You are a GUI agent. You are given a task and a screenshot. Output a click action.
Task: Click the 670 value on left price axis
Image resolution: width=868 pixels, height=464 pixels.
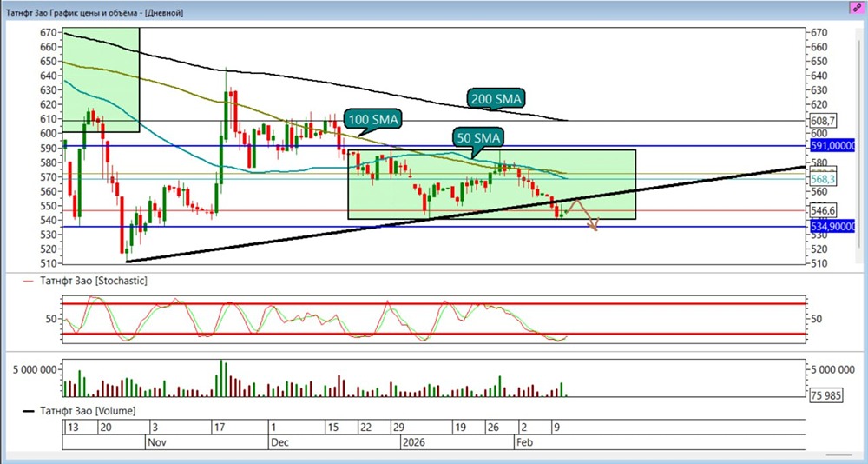tap(48, 33)
